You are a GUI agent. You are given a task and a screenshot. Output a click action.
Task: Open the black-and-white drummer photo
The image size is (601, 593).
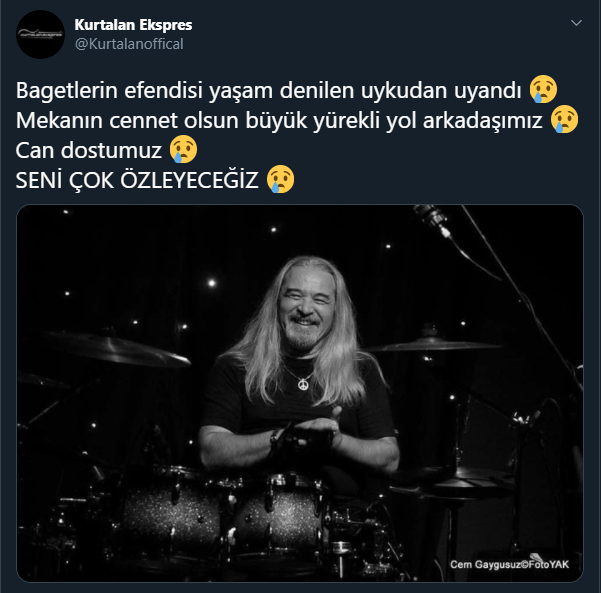300,393
